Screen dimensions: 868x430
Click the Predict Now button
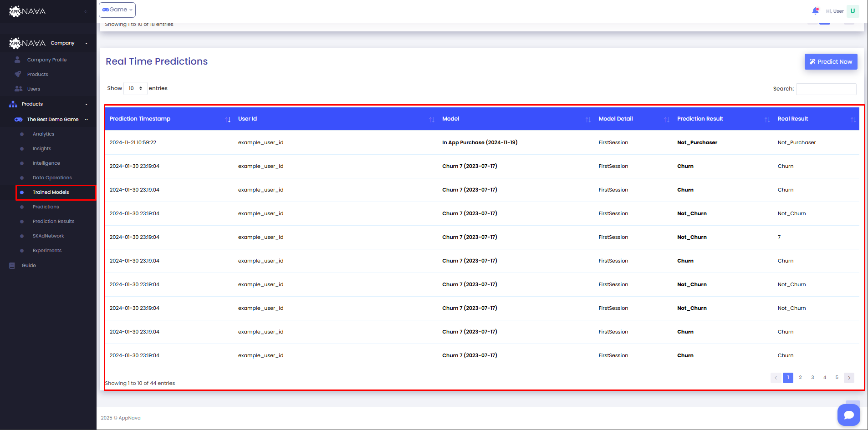pos(831,62)
